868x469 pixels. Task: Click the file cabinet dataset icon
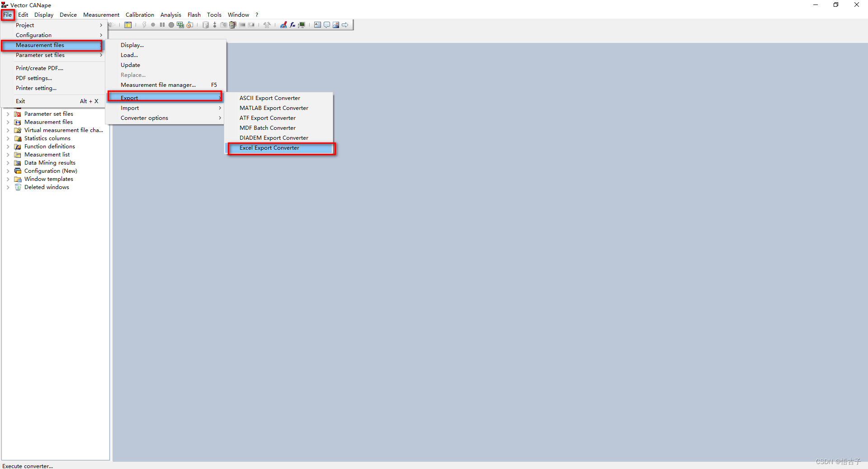click(233, 25)
